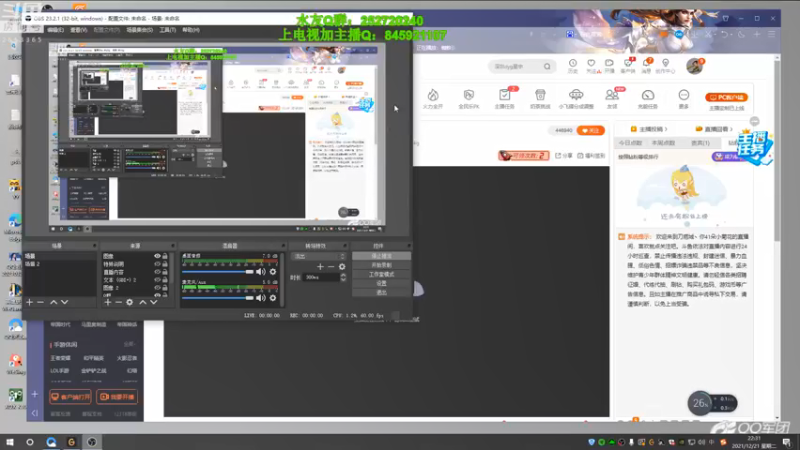Adjust desktop audio volume slider
Viewport: 800px width, 450px height.
pyautogui.click(x=218, y=272)
